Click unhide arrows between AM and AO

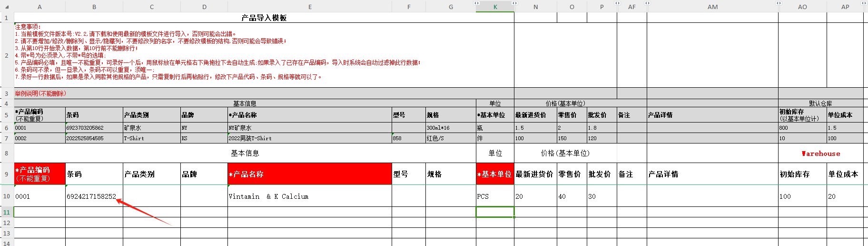coord(779,3)
